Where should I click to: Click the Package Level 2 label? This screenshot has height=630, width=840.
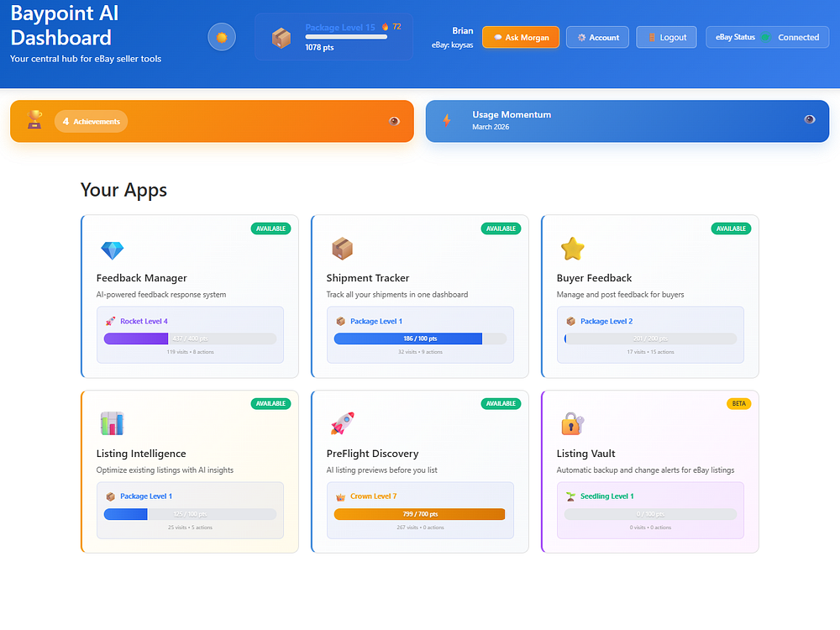(606, 321)
